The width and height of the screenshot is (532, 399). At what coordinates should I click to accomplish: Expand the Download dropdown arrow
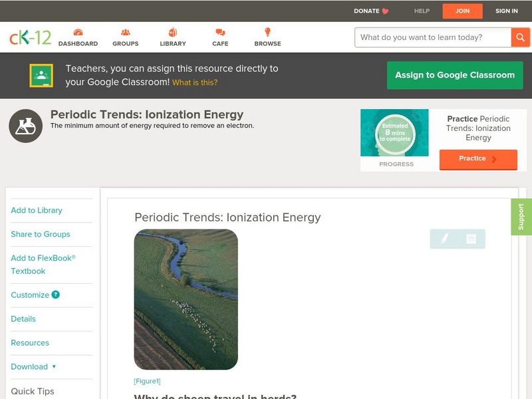tap(54, 366)
